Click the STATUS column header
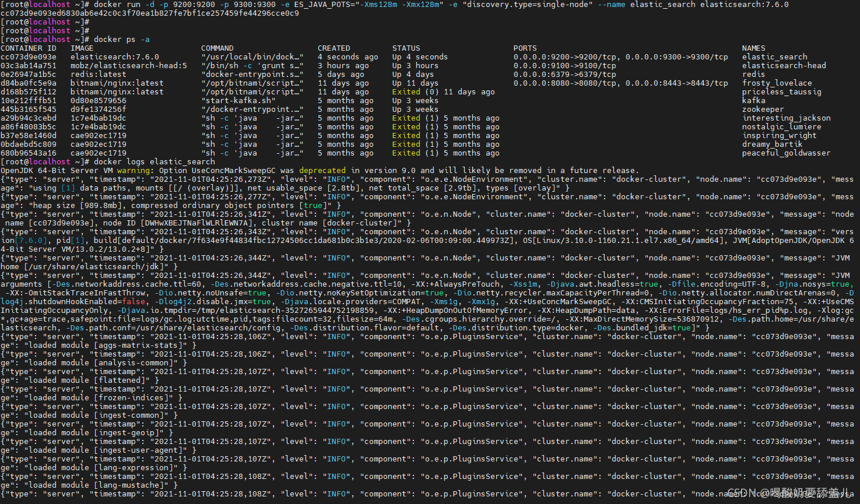The image size is (860, 504). tap(406, 48)
